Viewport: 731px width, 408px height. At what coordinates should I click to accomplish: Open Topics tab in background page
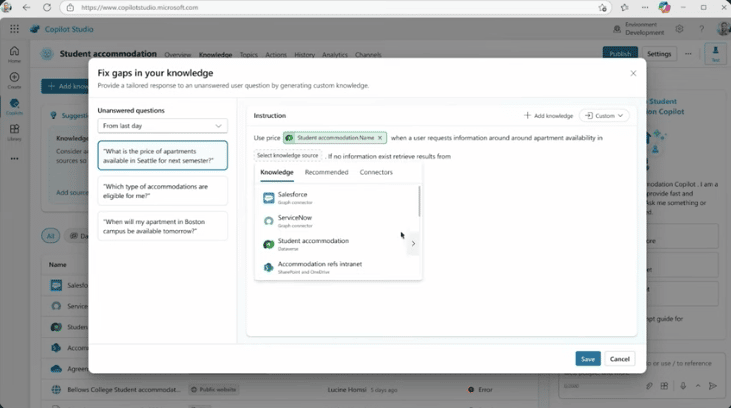[x=248, y=55]
